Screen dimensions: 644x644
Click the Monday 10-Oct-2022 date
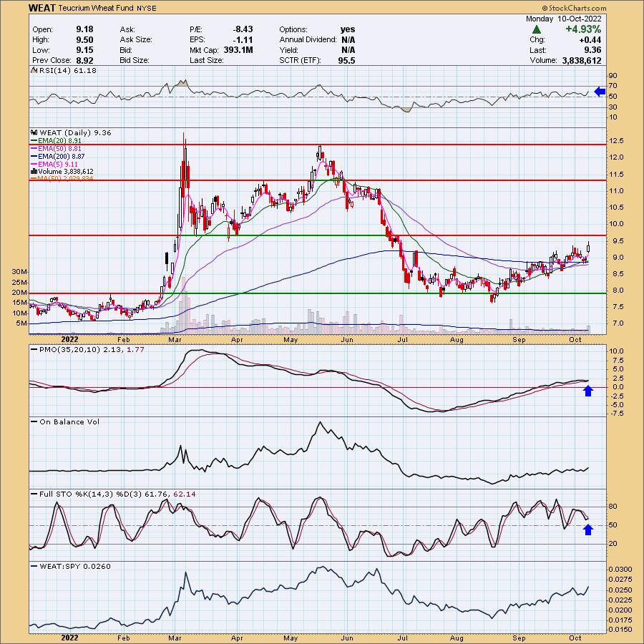point(564,19)
